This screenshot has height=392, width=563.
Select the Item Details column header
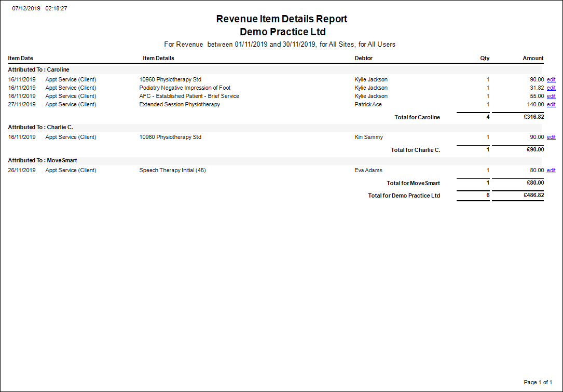(x=158, y=58)
